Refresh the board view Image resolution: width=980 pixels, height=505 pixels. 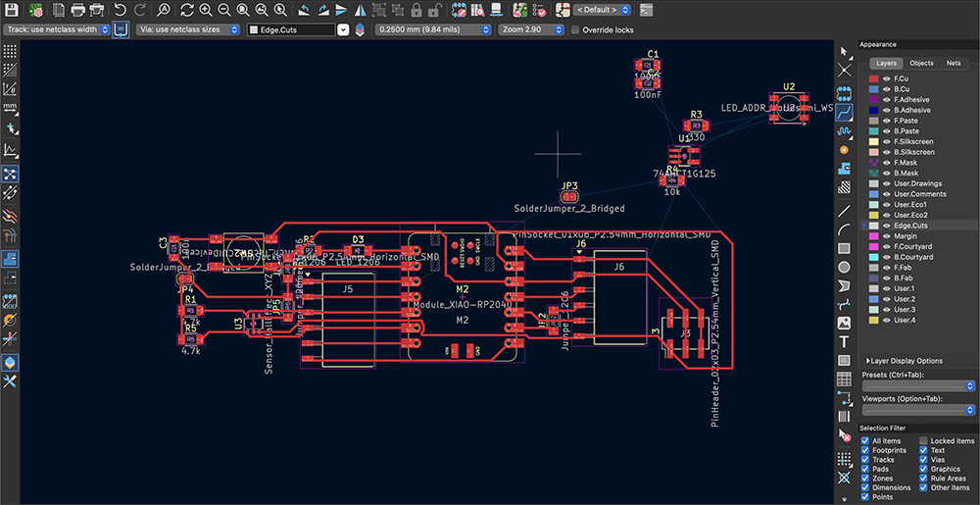coord(187,10)
